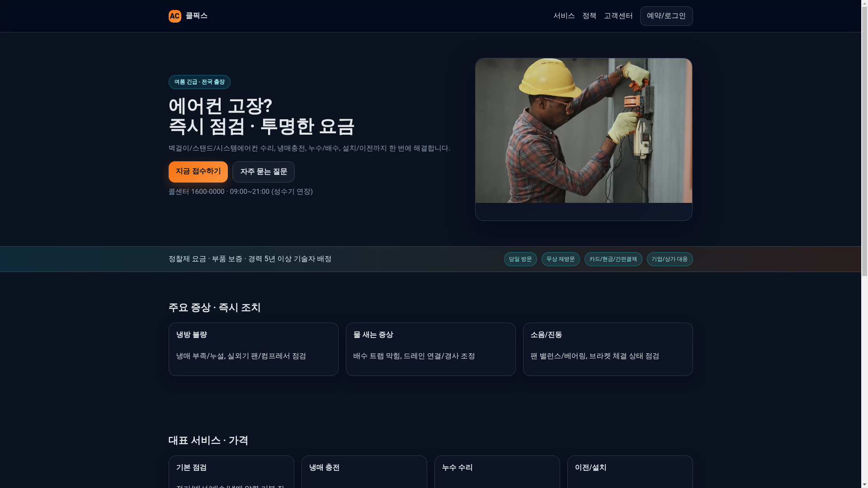868x488 pixels.
Task: Go to 고객센터 in the header
Action: coord(618,16)
